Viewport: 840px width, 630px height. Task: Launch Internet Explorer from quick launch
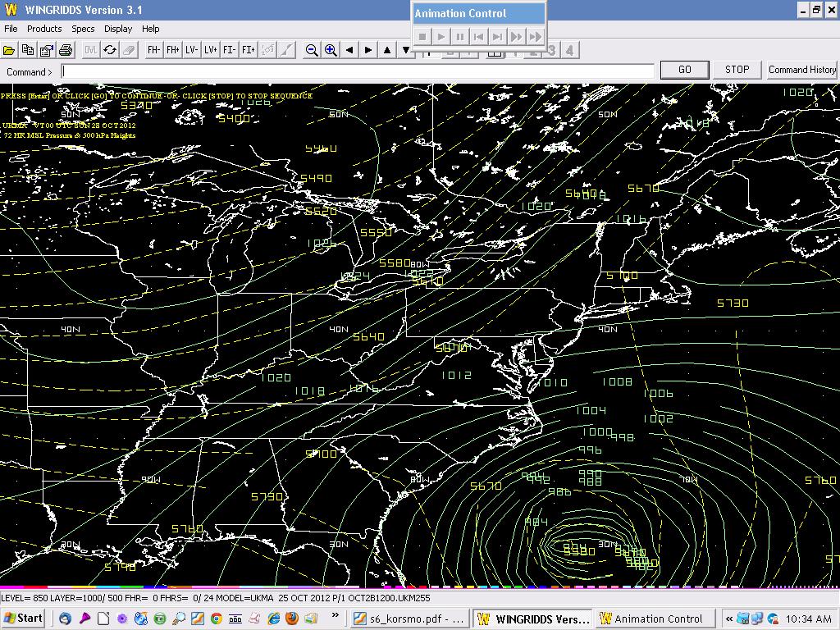pyautogui.click(x=273, y=619)
